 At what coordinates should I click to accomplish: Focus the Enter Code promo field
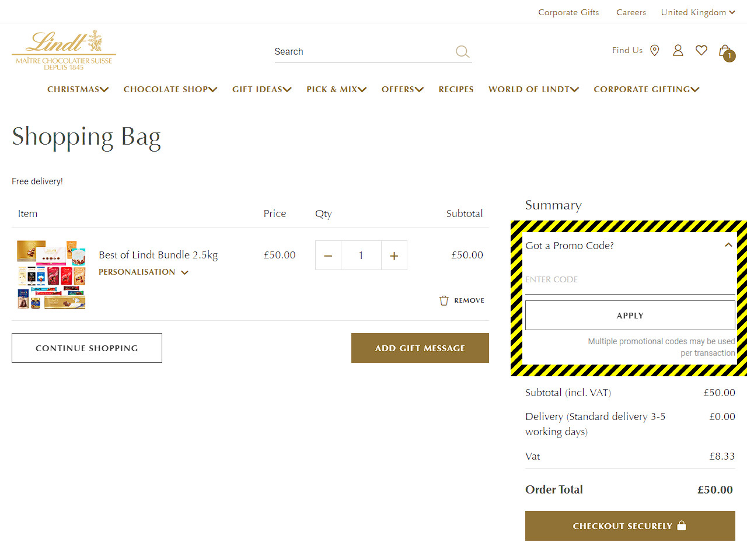(630, 279)
